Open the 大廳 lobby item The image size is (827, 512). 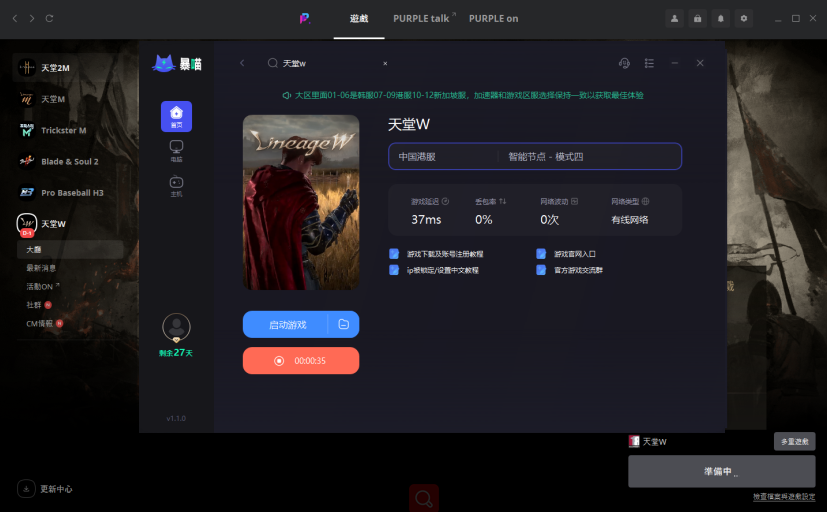click(x=70, y=249)
